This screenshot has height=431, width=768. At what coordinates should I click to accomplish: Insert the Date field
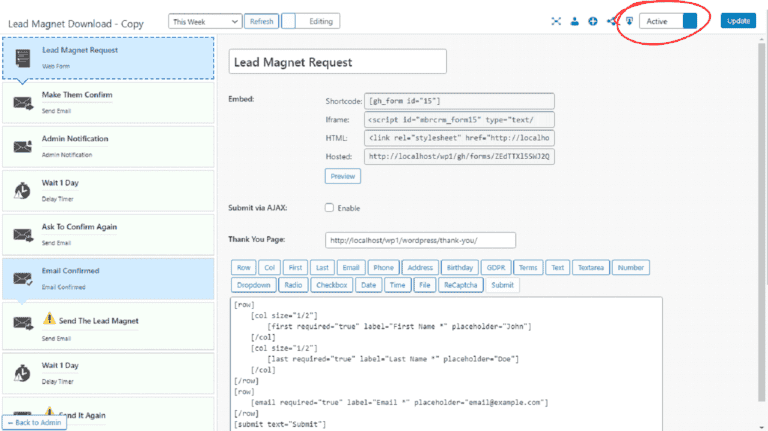[369, 285]
